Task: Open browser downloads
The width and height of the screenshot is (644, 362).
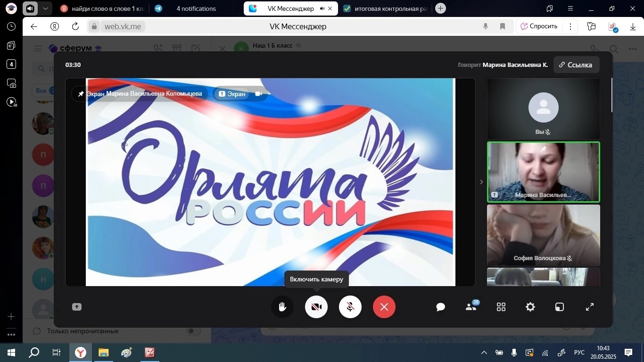Action: point(633,26)
